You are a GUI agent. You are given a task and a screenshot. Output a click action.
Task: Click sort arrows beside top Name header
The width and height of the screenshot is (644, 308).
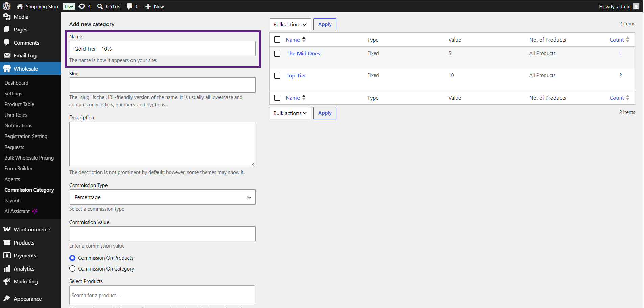tap(304, 40)
